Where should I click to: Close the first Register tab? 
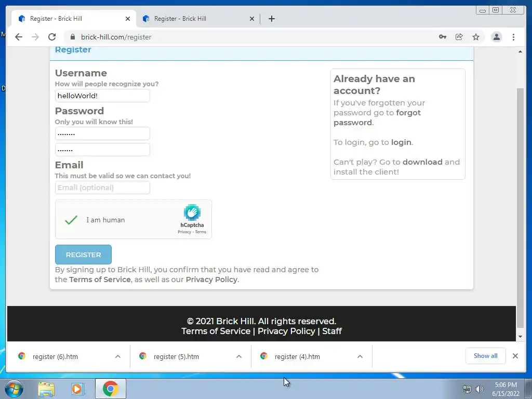click(x=128, y=19)
